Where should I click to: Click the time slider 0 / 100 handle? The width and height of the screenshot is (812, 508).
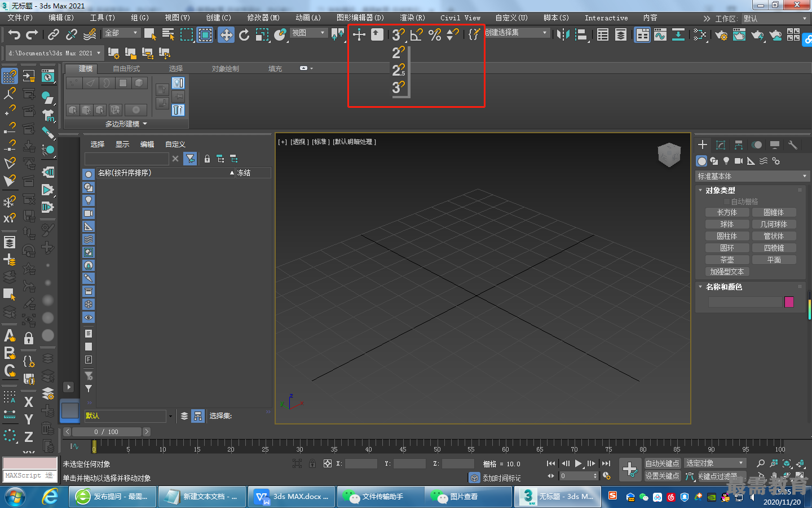click(107, 432)
